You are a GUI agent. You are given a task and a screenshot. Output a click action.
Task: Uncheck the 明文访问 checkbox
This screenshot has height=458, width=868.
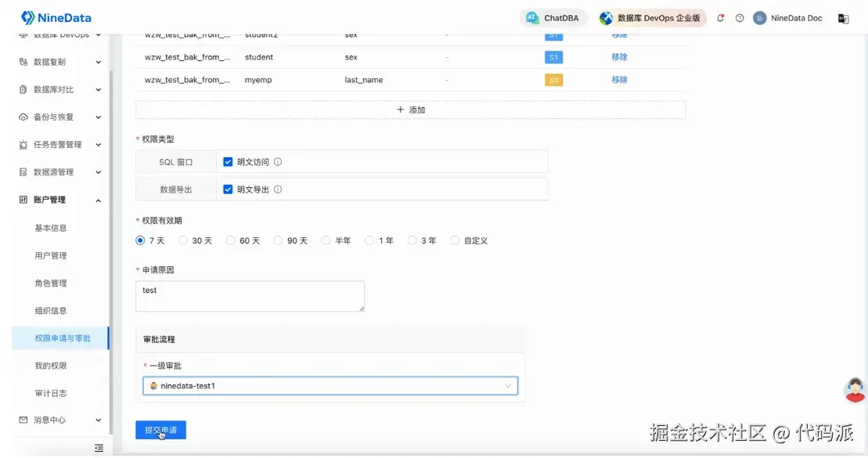pos(228,162)
